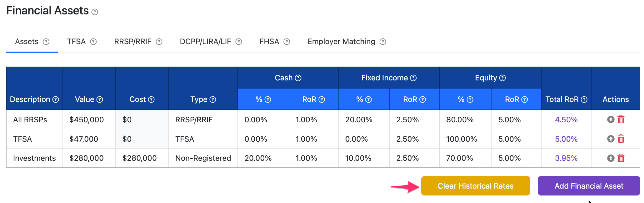The image size is (644, 203).
Task: Delete the TFSA asset row
Action: [x=621, y=139]
